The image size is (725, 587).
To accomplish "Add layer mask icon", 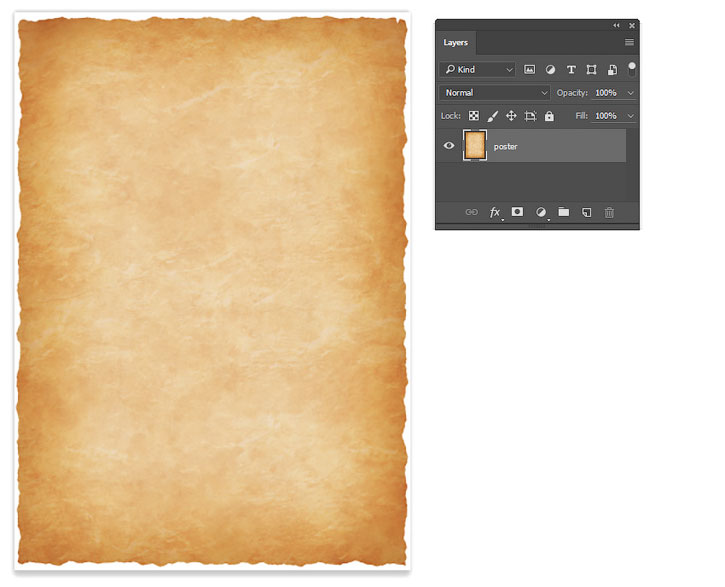I will point(517,212).
